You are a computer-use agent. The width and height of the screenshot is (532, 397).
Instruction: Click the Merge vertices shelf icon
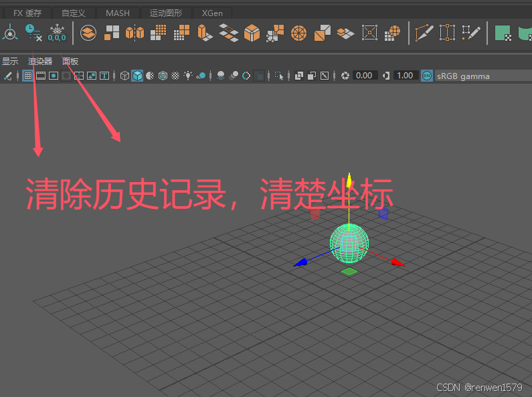[275, 33]
